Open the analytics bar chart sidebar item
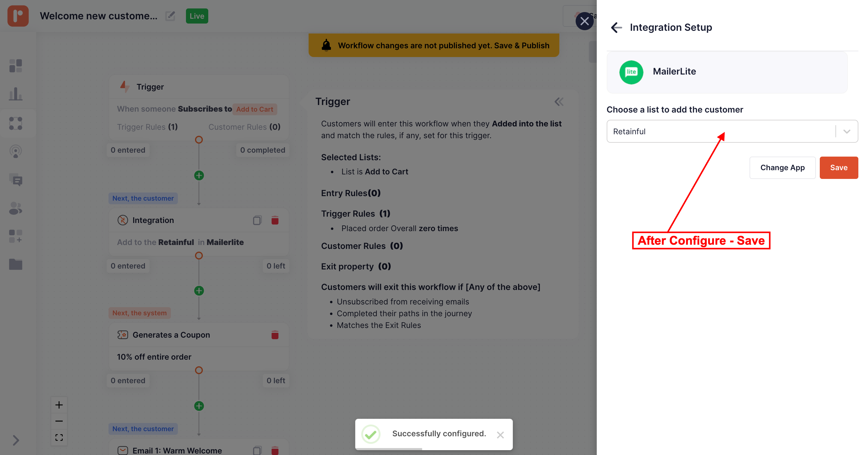The width and height of the screenshot is (868, 455). [15, 94]
